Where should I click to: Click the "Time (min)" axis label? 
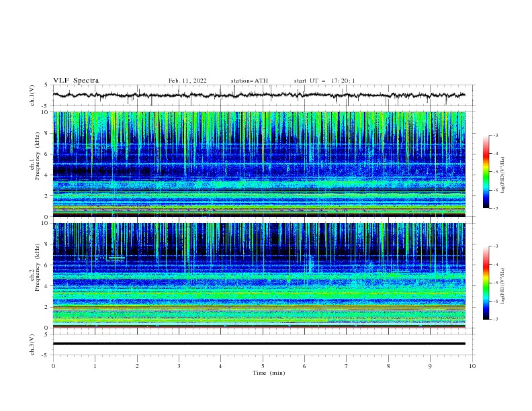269,373
